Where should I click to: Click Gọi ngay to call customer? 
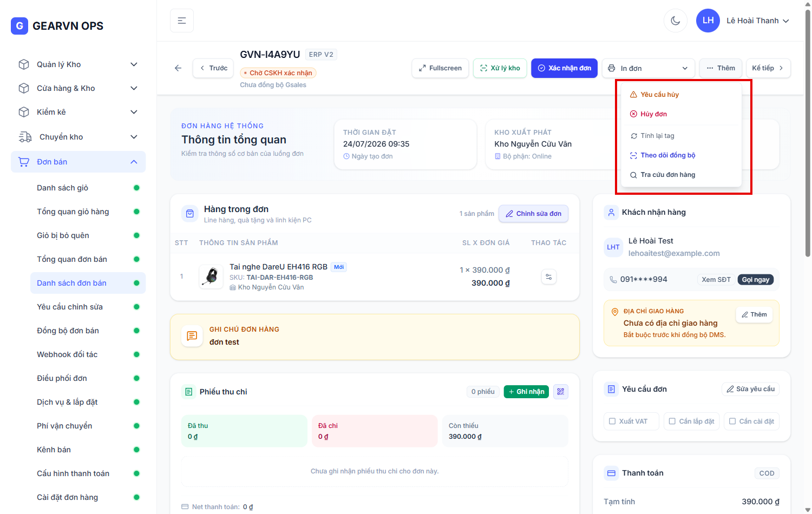coord(755,280)
